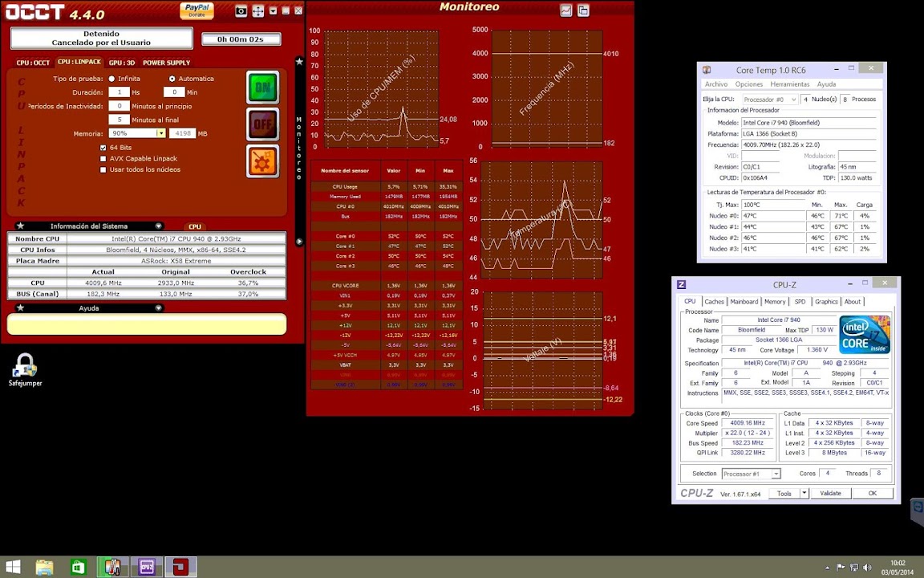This screenshot has width=924, height=578.
Task: Click CPU-Z title bar Z icon
Action: (681, 284)
